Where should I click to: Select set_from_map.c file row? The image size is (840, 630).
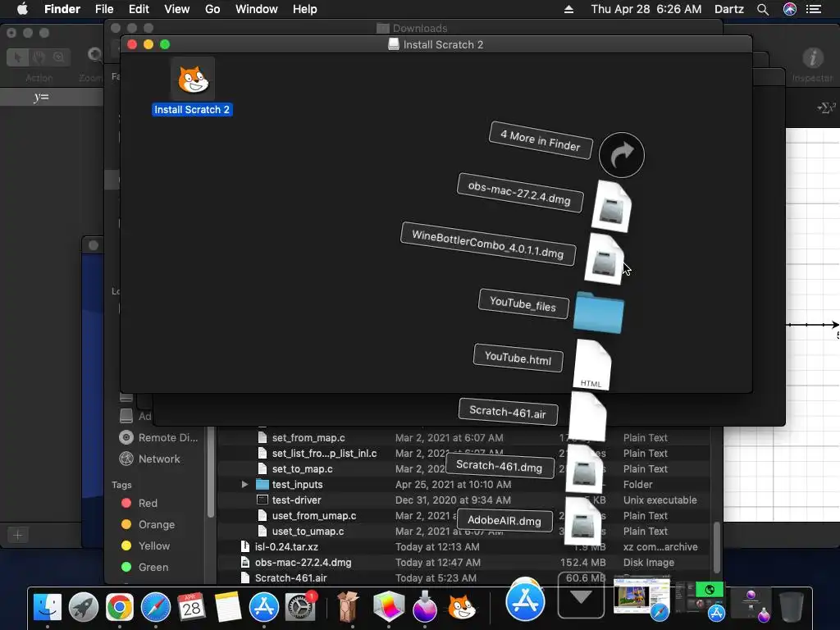point(464,438)
